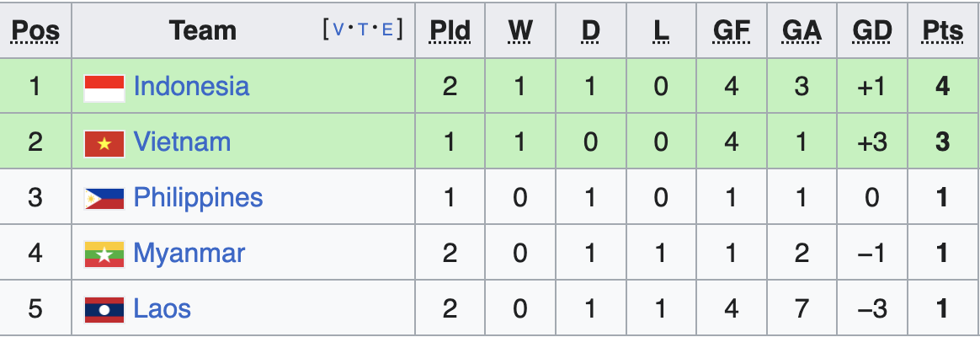Open the Indonesia team link
The width and height of the screenshot is (980, 337).
click(x=191, y=86)
